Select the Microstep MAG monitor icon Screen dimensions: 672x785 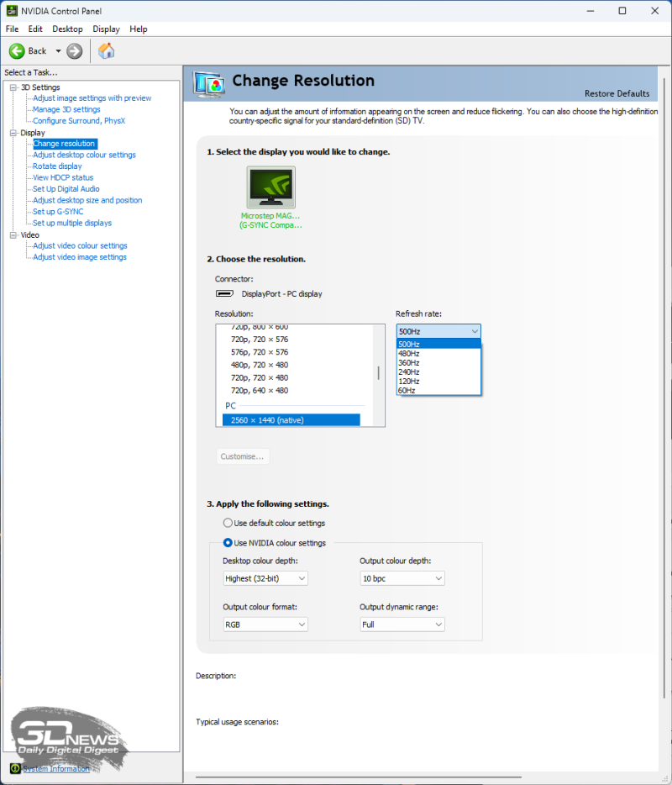270,188
